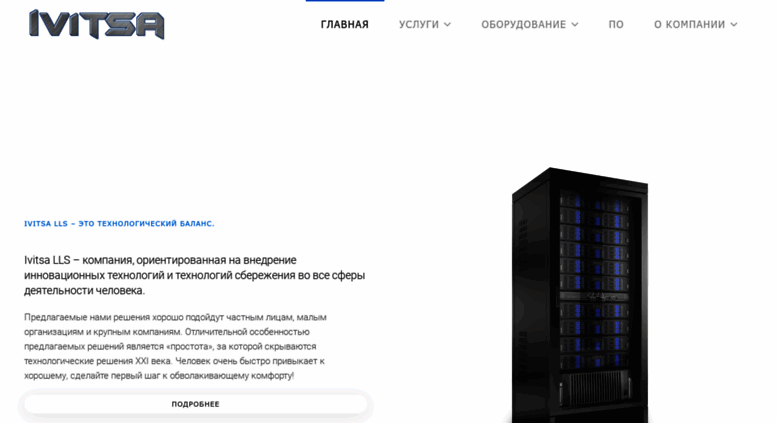This screenshot has width=777, height=423.
Task: Click the vent grille at the rack bottom
Action: click(x=595, y=389)
